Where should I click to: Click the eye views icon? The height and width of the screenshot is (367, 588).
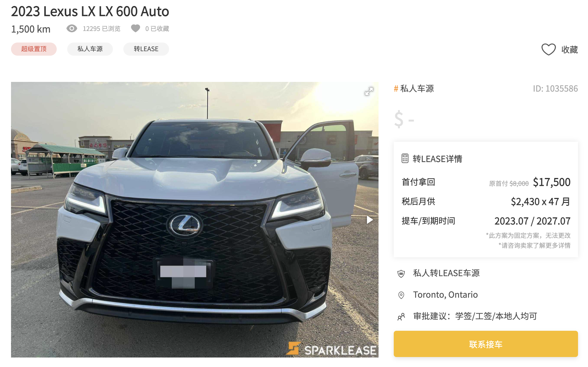pos(72,28)
